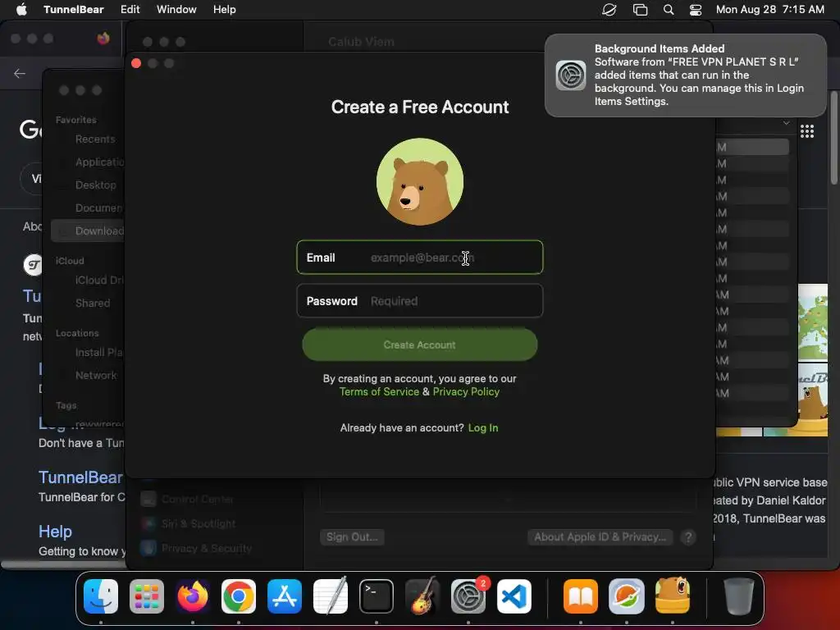Viewport: 840px width, 630px height.
Task: Open TextEdit from the Dock
Action: 331,596
